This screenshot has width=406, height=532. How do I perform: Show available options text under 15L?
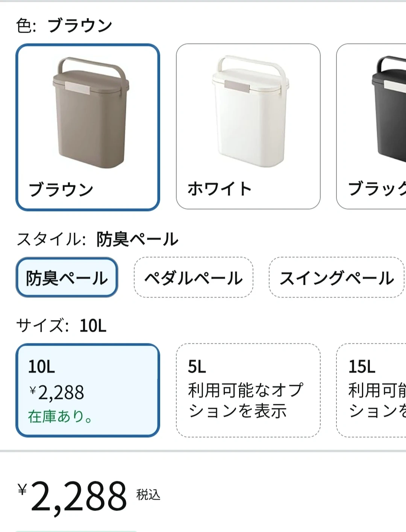(x=377, y=401)
